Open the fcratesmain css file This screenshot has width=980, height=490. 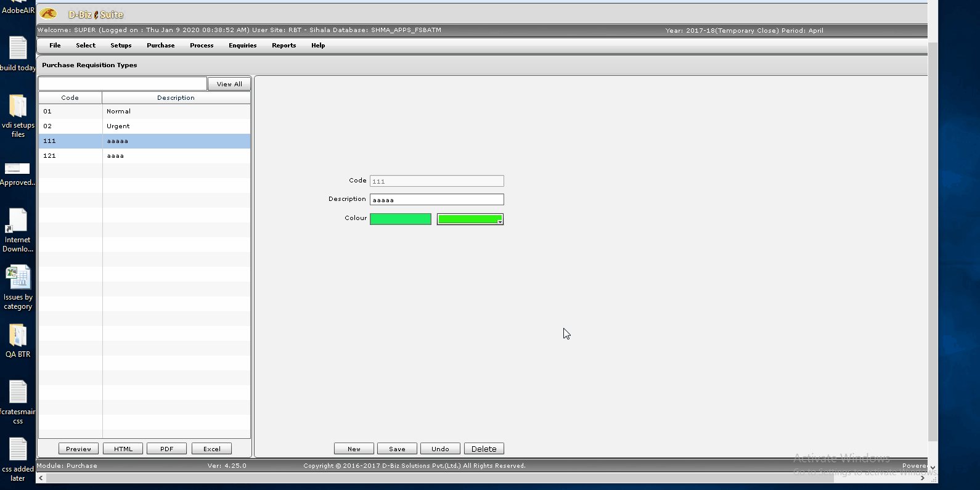point(18,402)
